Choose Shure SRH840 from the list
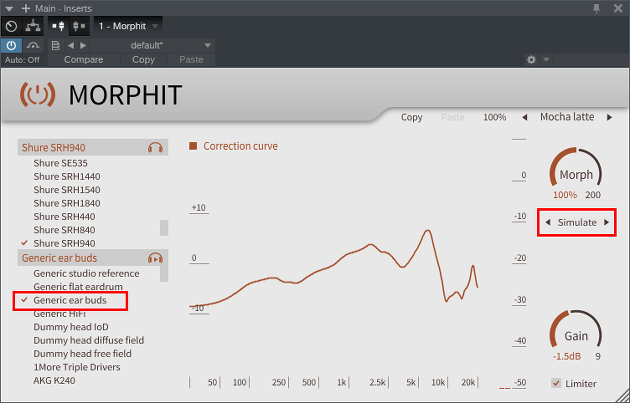Viewport: 630px width, 403px height. (64, 230)
